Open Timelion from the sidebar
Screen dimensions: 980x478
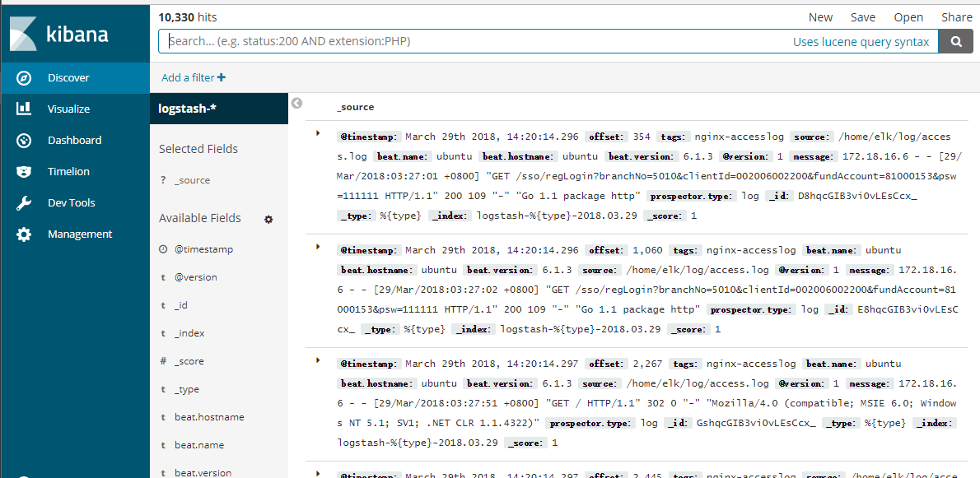point(75,172)
